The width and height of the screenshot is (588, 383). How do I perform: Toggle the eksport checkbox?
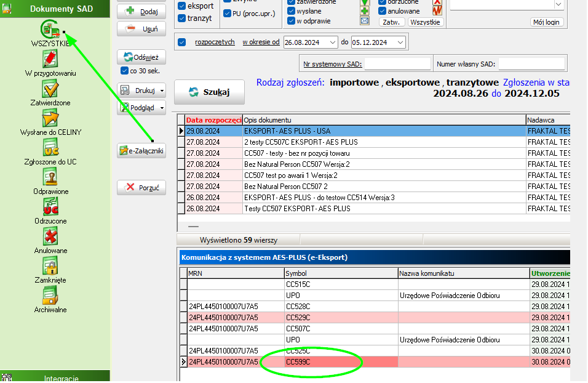pyautogui.click(x=182, y=6)
